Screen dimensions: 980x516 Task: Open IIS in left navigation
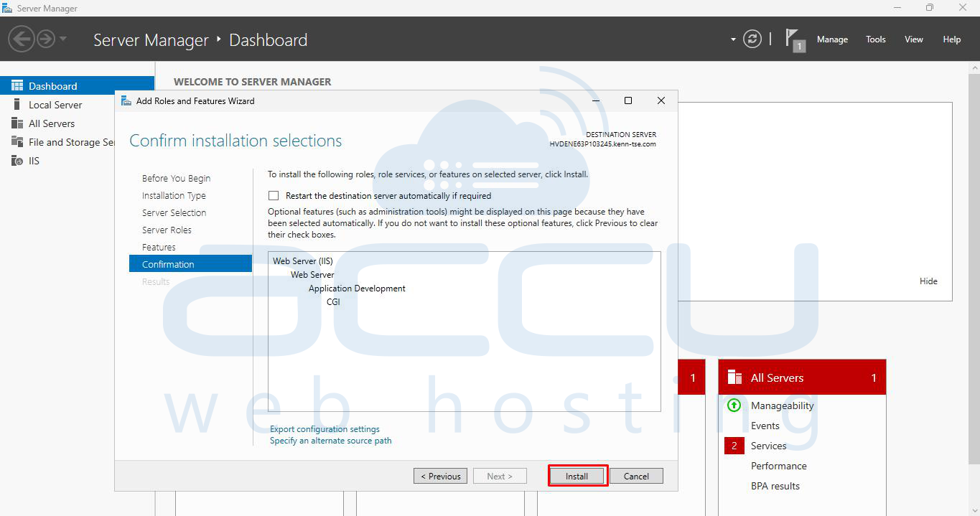[34, 161]
